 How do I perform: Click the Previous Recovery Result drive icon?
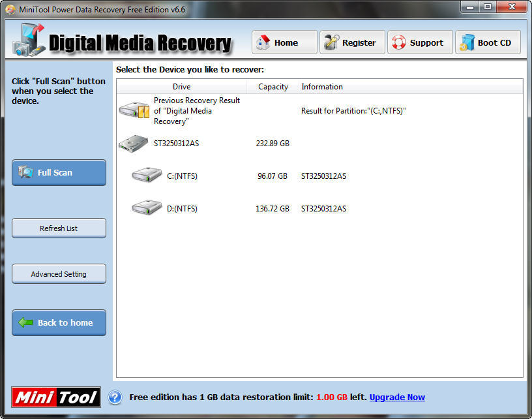[134, 111]
